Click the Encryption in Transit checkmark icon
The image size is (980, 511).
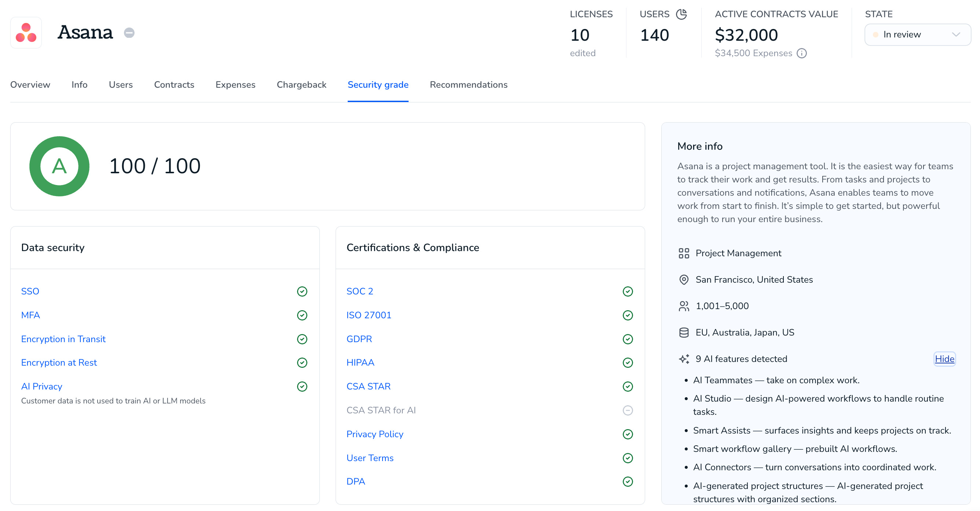click(302, 339)
